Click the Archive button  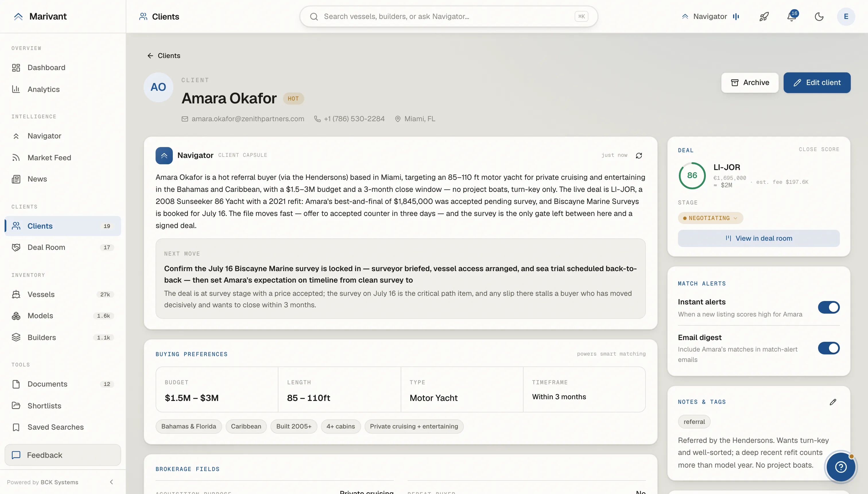pos(750,82)
